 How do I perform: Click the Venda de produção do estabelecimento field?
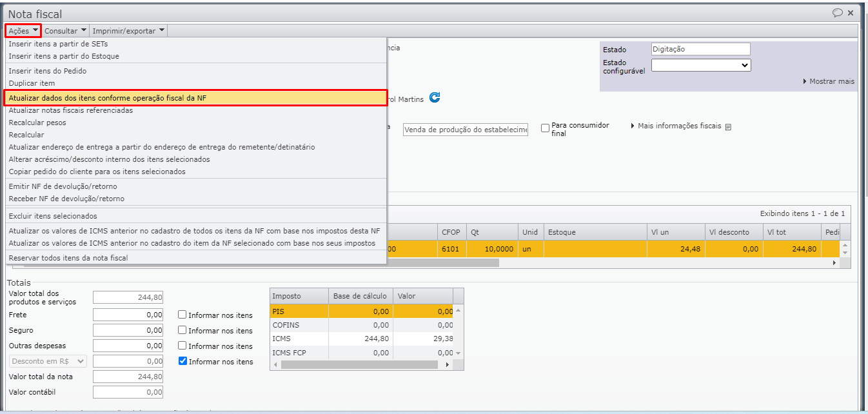click(466, 130)
